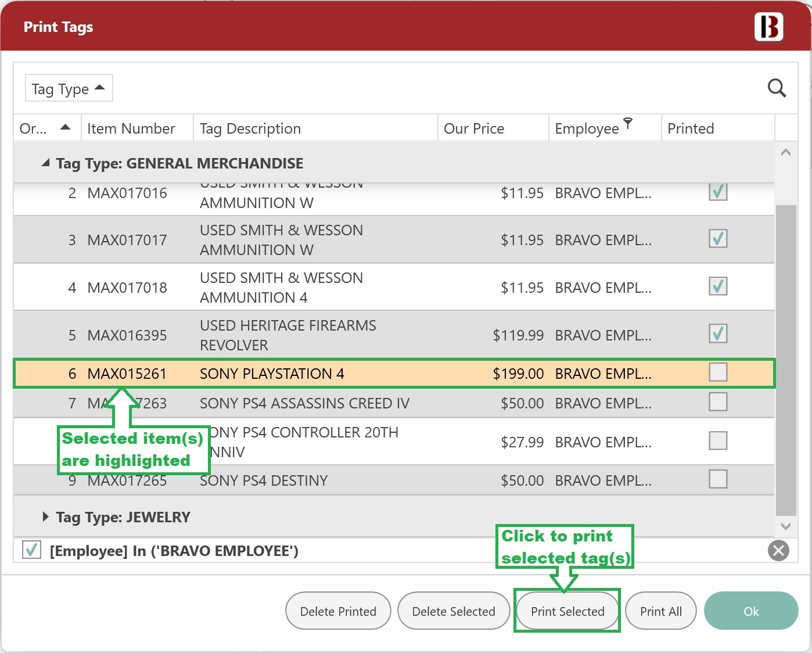
Task: Check Printed box for PS4 CONTROLLER 20TH row
Action: 718,441
